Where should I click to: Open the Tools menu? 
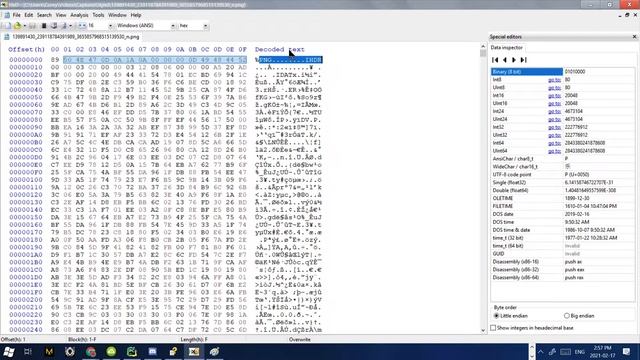click(98, 15)
